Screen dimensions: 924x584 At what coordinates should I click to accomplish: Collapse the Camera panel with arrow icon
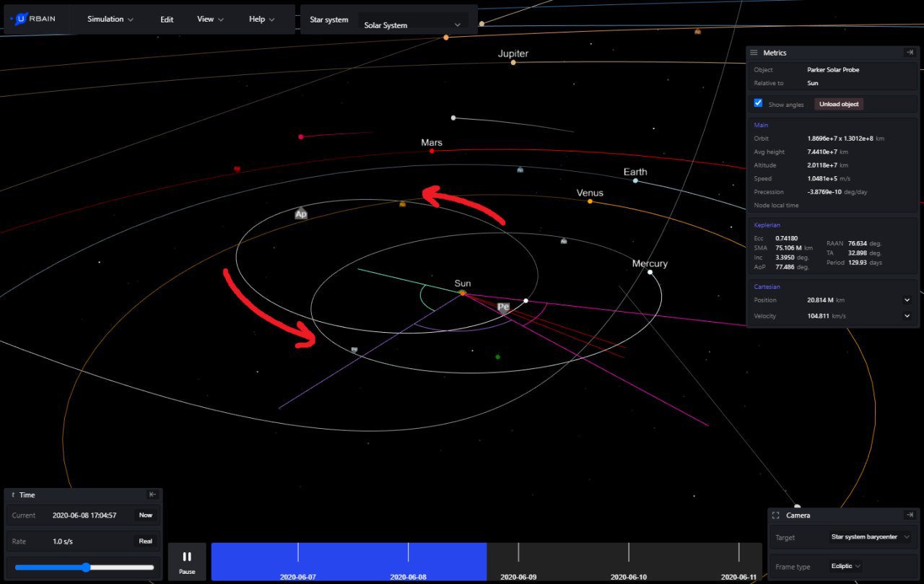[910, 515]
